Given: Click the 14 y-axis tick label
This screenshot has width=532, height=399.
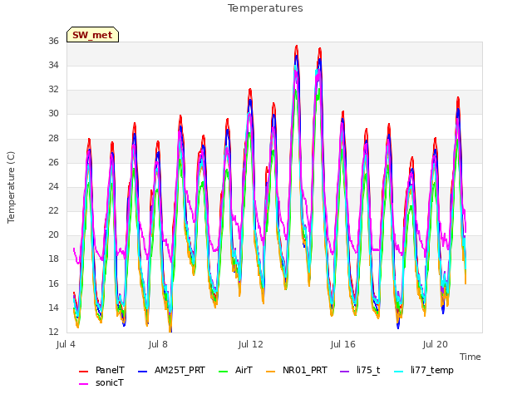Looking at the screenshot, I should point(53,308).
